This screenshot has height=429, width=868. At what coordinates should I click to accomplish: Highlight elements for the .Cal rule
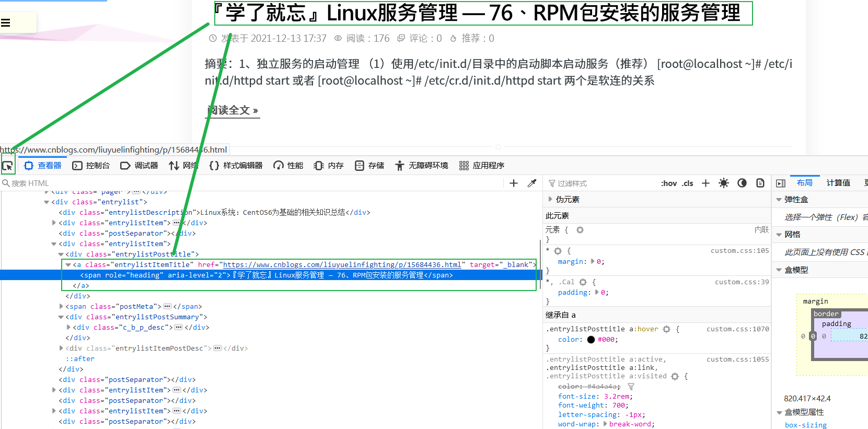(x=583, y=282)
